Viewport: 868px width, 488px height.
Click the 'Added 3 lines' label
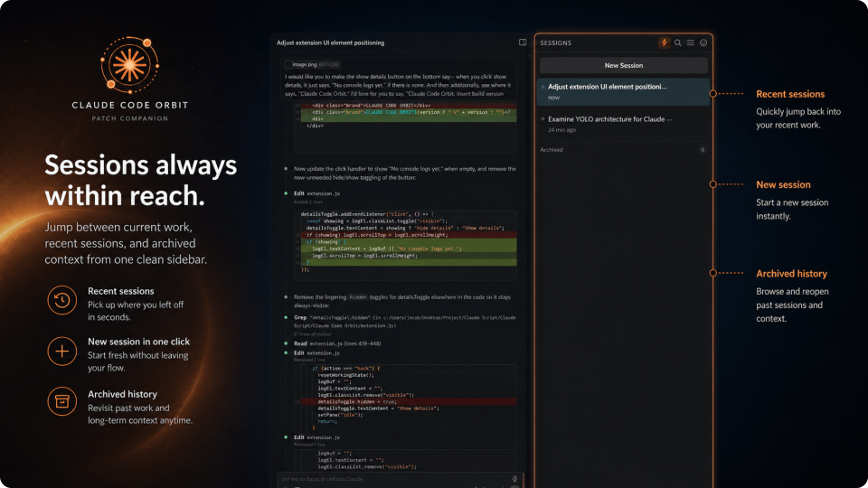[x=308, y=202]
